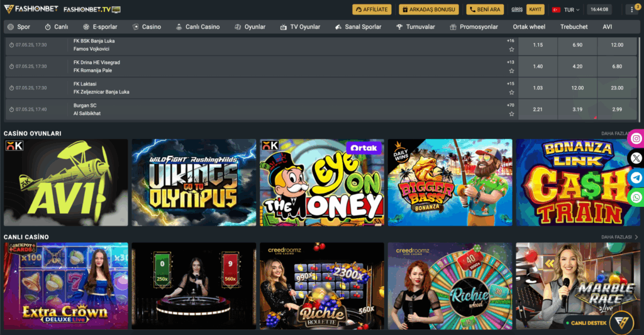Image resolution: width=644 pixels, height=335 pixels.
Task: Click the Beni Ara call button
Action: coord(485,9)
